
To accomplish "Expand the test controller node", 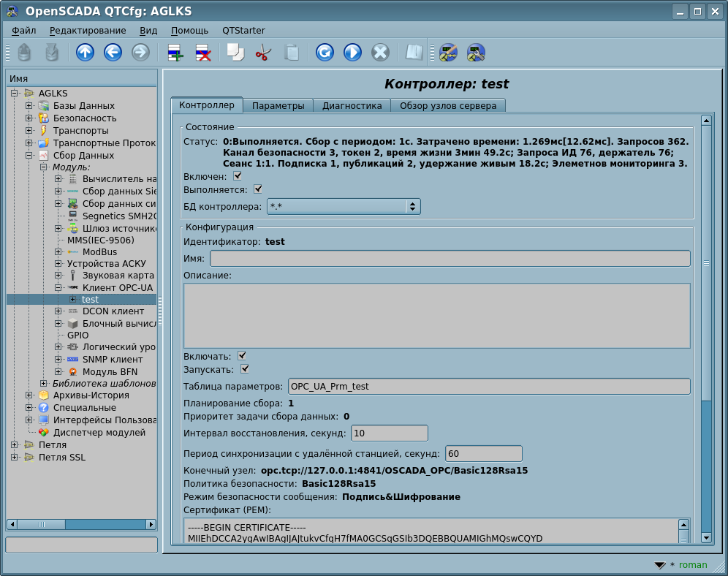I will point(72,300).
